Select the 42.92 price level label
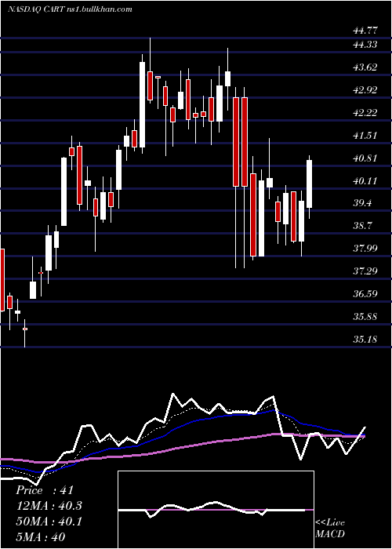Viewport: 392px width, 549px height. [365, 90]
